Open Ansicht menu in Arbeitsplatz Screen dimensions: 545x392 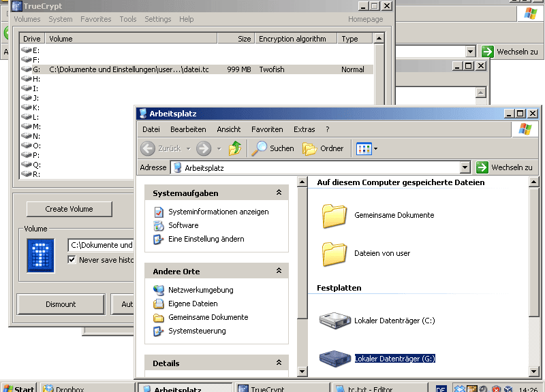click(x=229, y=129)
